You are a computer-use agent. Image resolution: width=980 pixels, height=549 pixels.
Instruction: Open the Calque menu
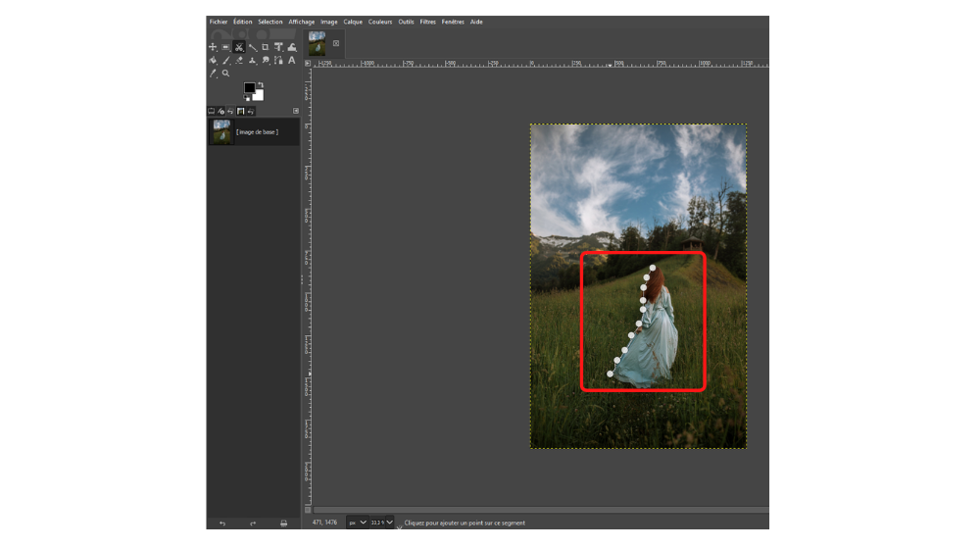[353, 22]
